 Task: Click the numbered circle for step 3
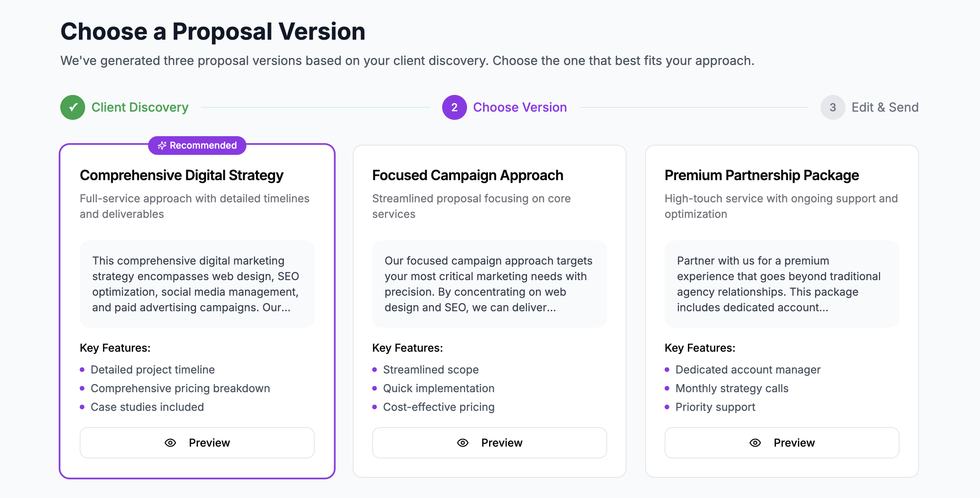(x=832, y=107)
